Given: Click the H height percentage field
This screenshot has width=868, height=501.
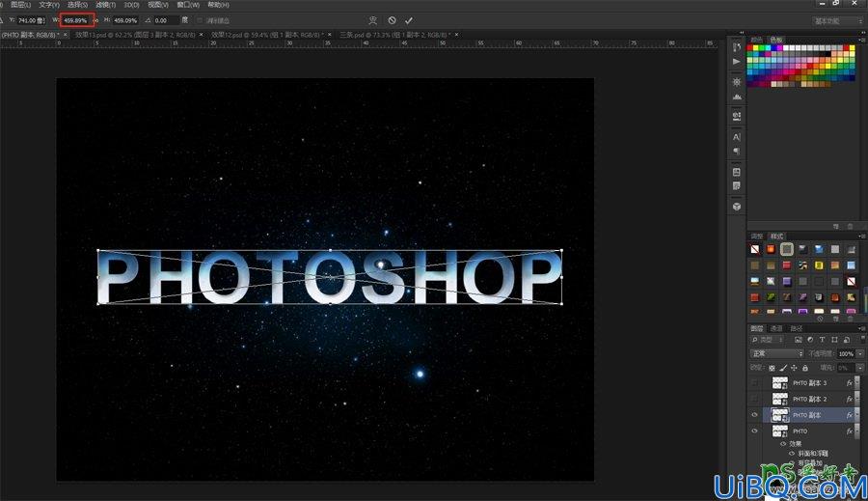Looking at the screenshot, I should [125, 20].
